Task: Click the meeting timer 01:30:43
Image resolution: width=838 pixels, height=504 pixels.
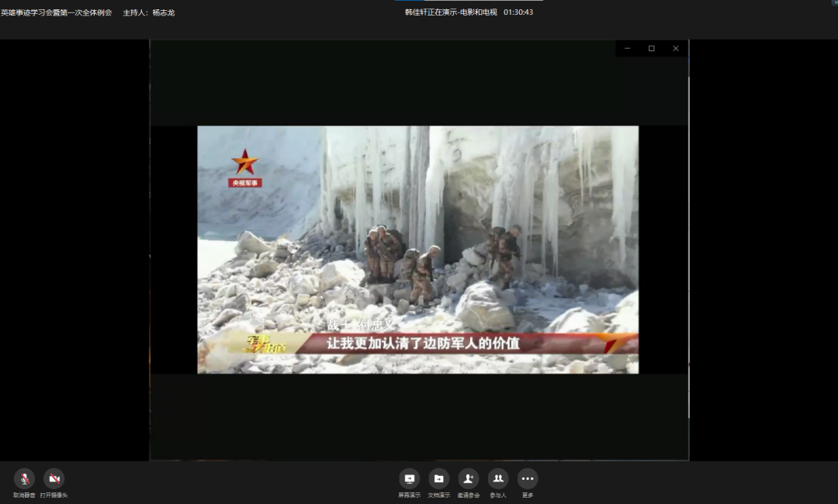Action: point(518,12)
